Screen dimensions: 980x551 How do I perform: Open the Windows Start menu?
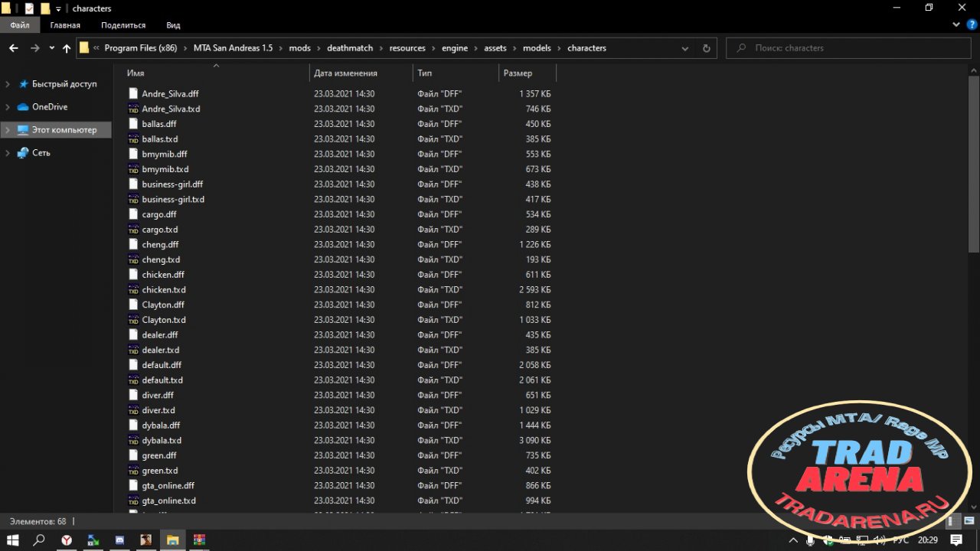coord(13,540)
